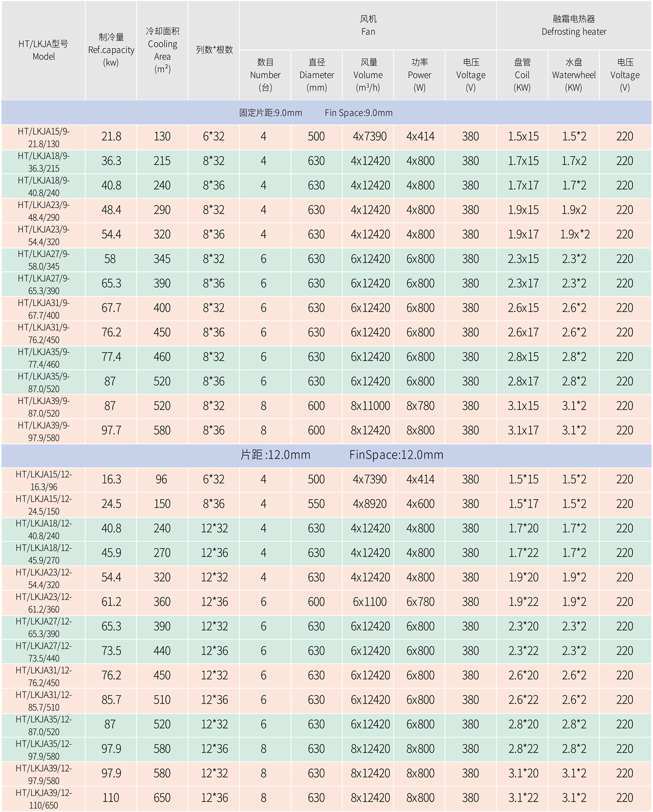653x812 pixels.
Task: Select model "HT/LKJA31/12-76.2/450"
Action: (44, 676)
